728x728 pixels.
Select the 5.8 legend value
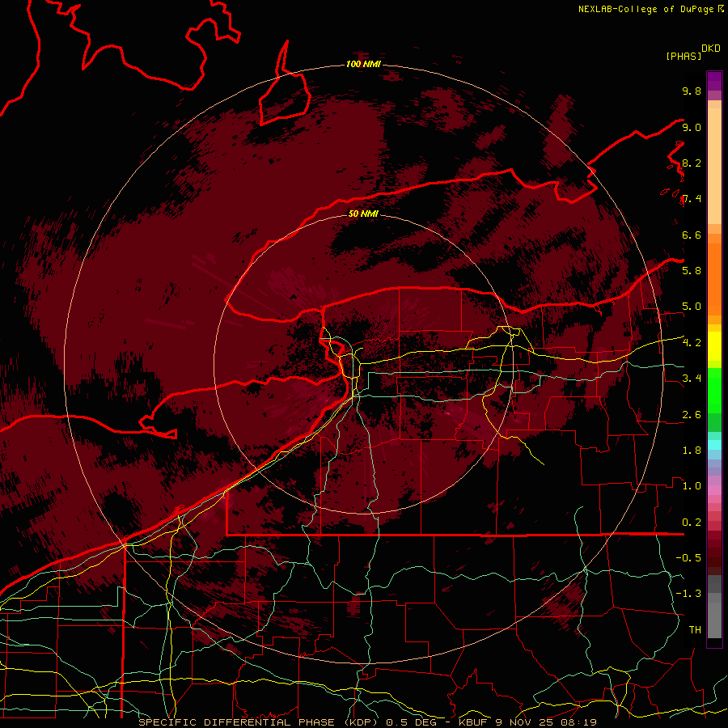(692, 270)
